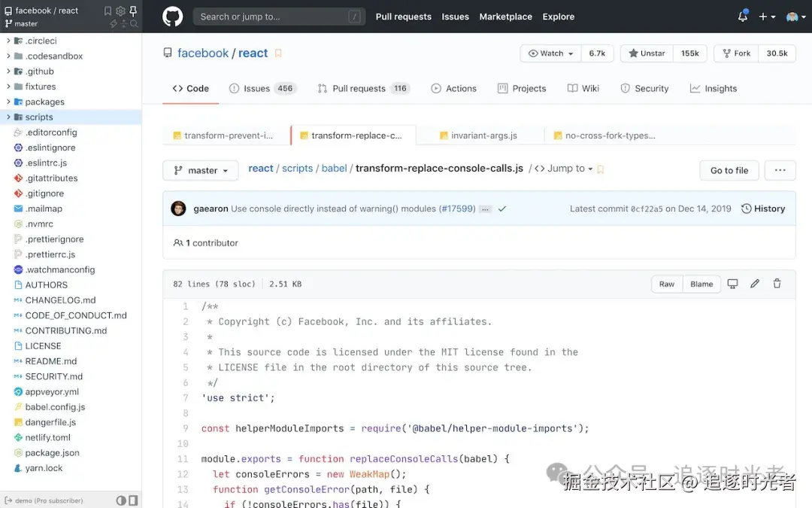Viewport: 812px width, 508px height.
Task: Click Explore in top navigation
Action: (558, 17)
